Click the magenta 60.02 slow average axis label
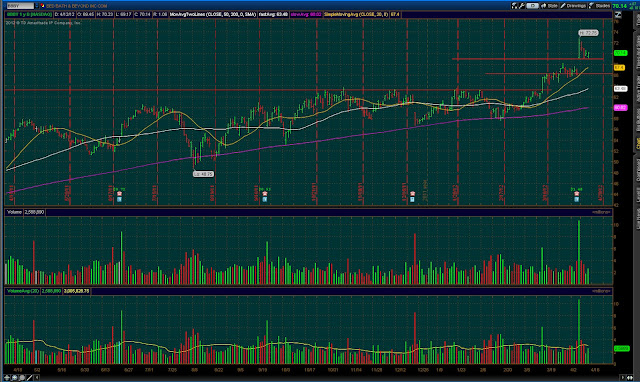 pos(620,108)
